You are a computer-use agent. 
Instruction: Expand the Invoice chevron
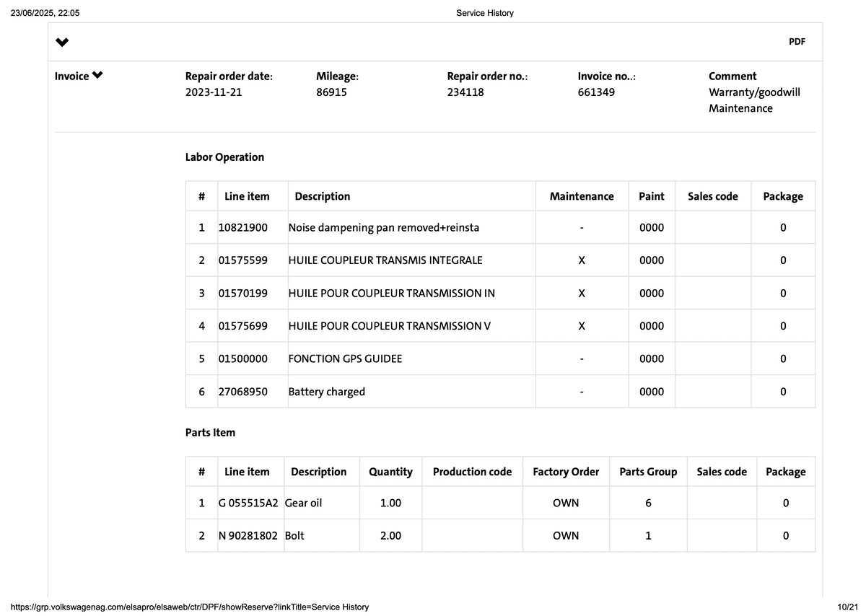coord(97,76)
